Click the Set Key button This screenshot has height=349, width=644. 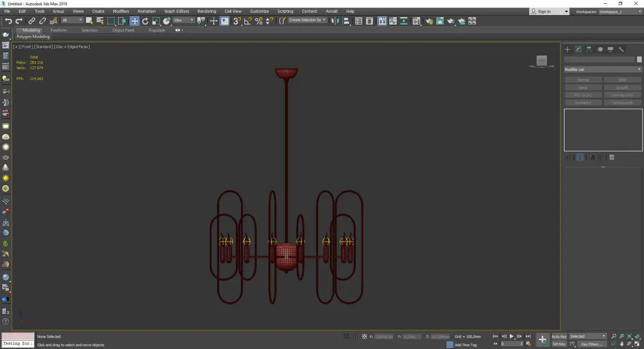[559, 344]
